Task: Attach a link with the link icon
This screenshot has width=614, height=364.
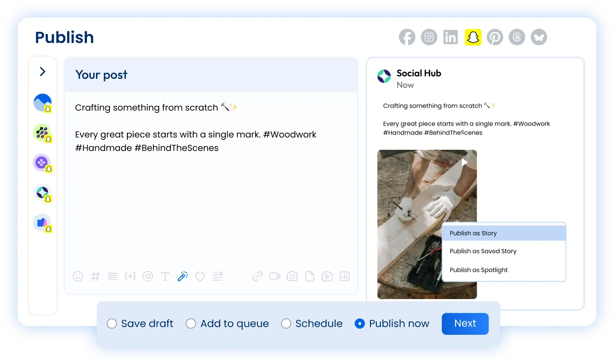Action: click(x=257, y=276)
